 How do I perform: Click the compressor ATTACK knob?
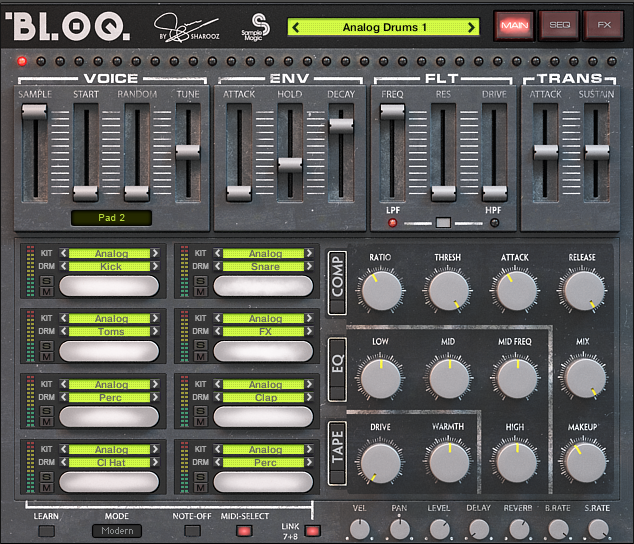515,291
